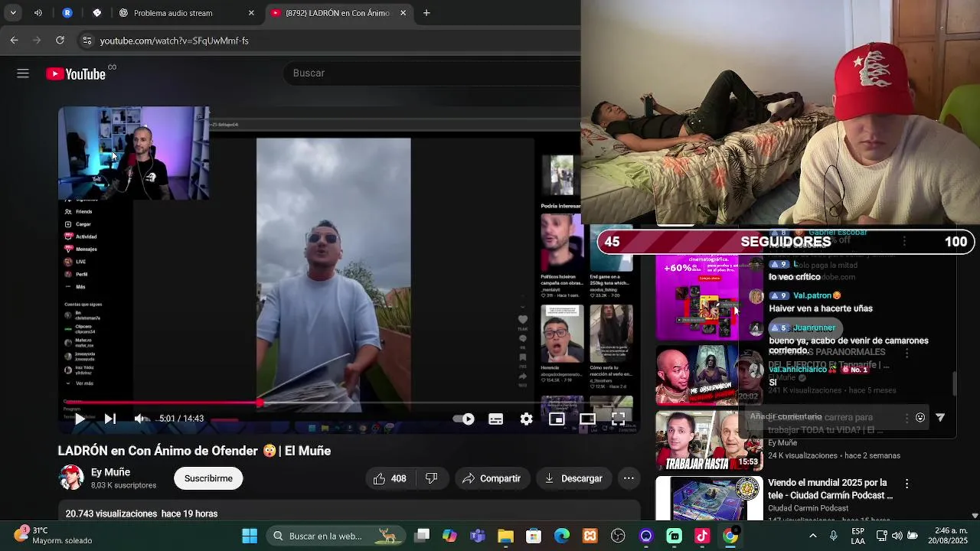Unmute the video player volume
The width and height of the screenshot is (980, 551).
[x=141, y=419]
